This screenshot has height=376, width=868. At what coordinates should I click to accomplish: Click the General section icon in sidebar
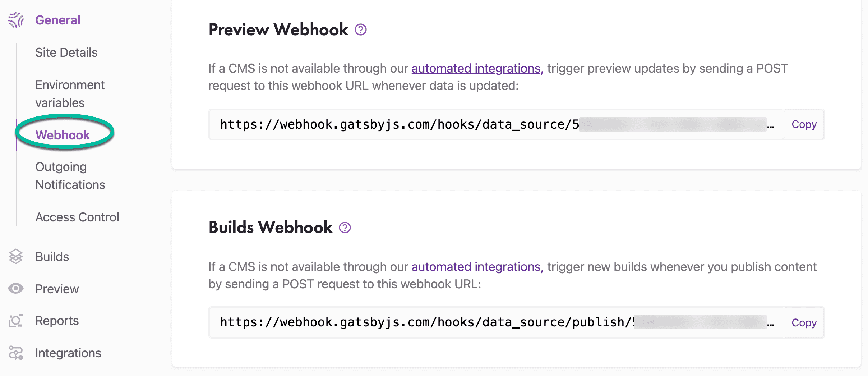pos(16,20)
